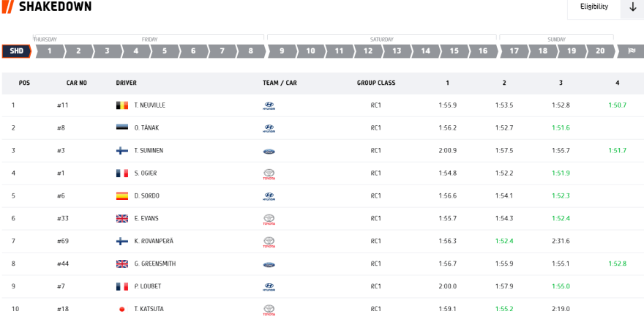Image resolution: width=644 pixels, height=317 pixels.
Task: Click Hyundai logo in Neuville's row
Action: click(269, 105)
